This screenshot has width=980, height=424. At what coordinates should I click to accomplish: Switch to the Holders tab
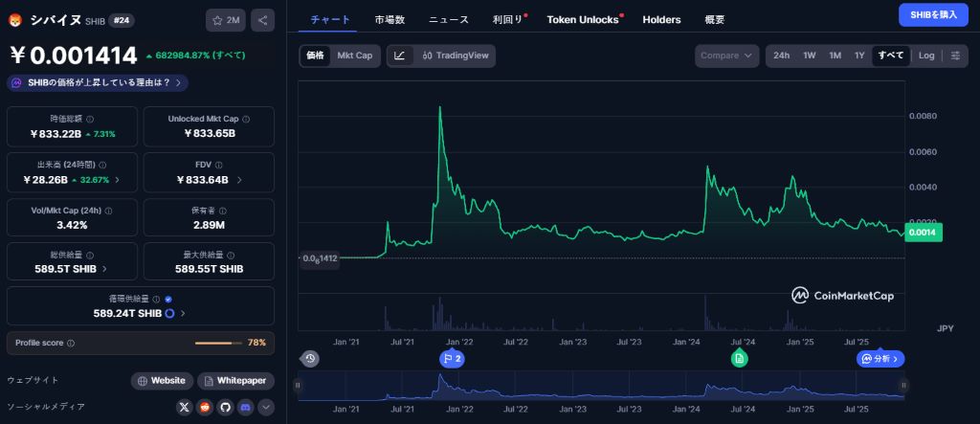click(661, 19)
